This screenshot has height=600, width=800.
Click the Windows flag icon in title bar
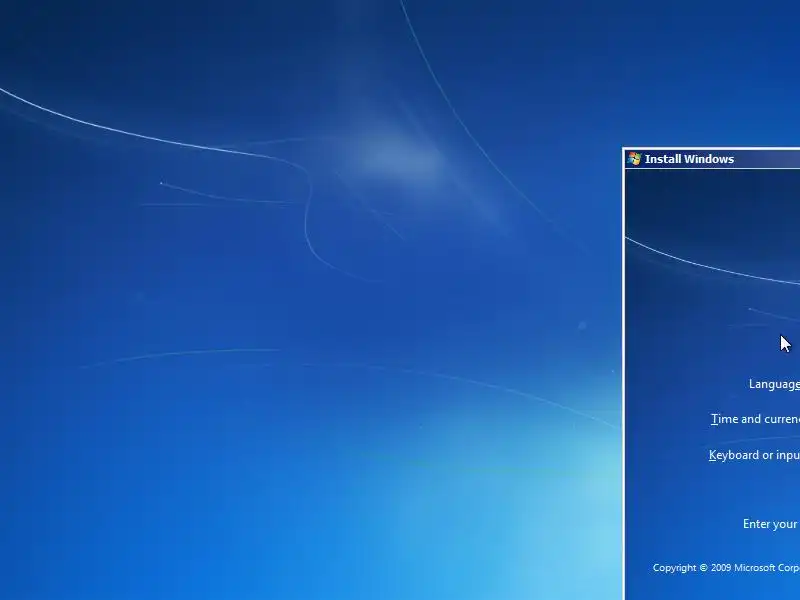click(x=634, y=159)
